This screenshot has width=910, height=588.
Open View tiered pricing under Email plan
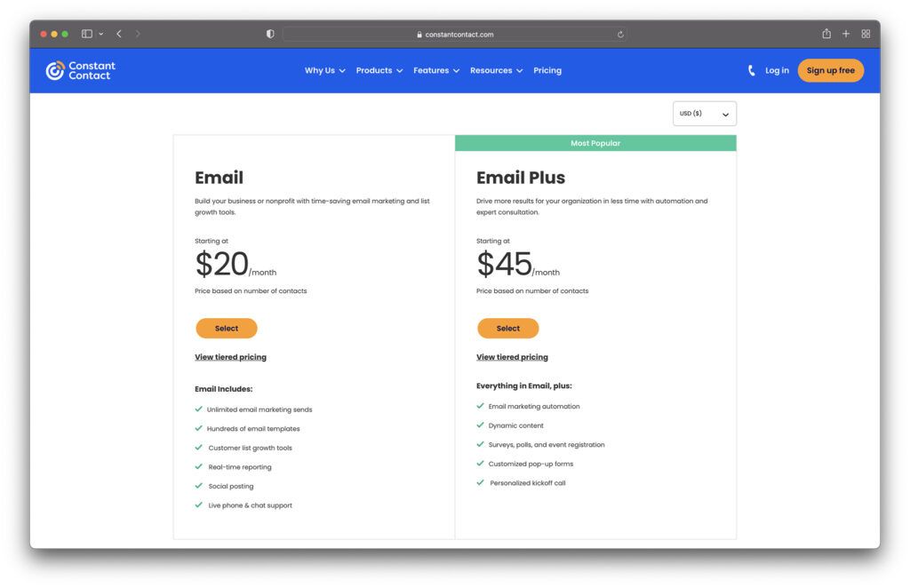229,356
